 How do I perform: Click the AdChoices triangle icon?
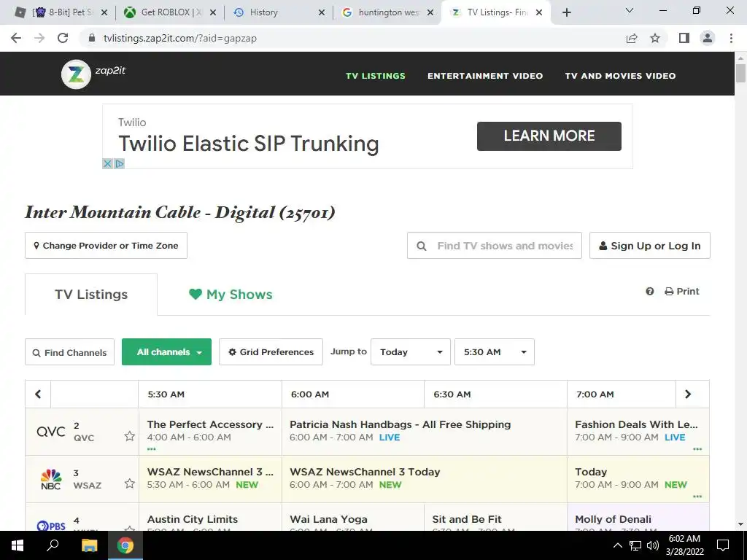click(x=120, y=164)
